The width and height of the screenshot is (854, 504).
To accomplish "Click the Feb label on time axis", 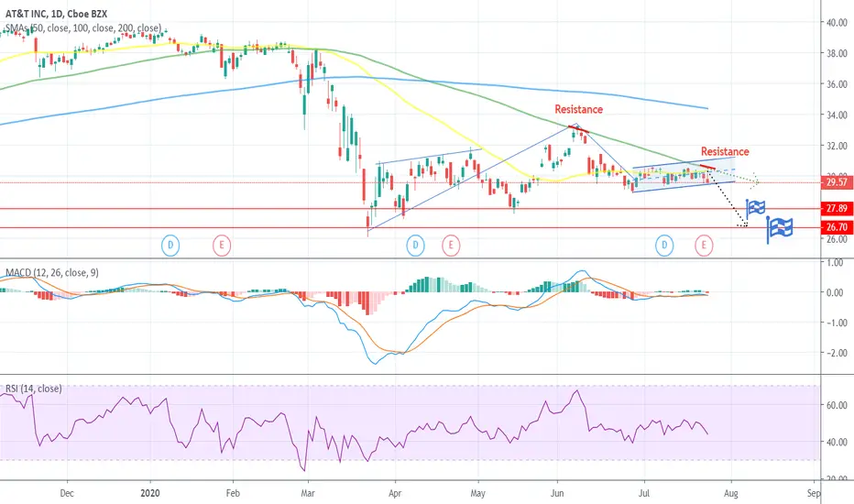I will coord(233,493).
